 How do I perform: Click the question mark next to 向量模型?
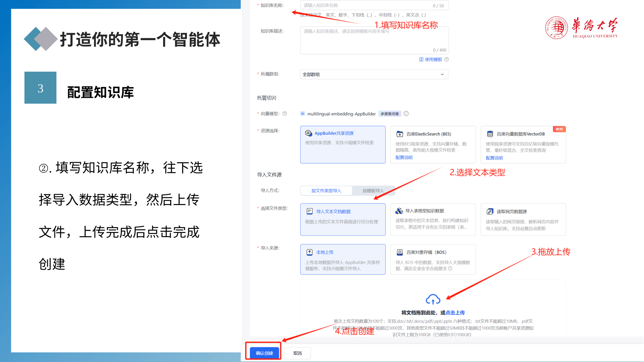(285, 114)
